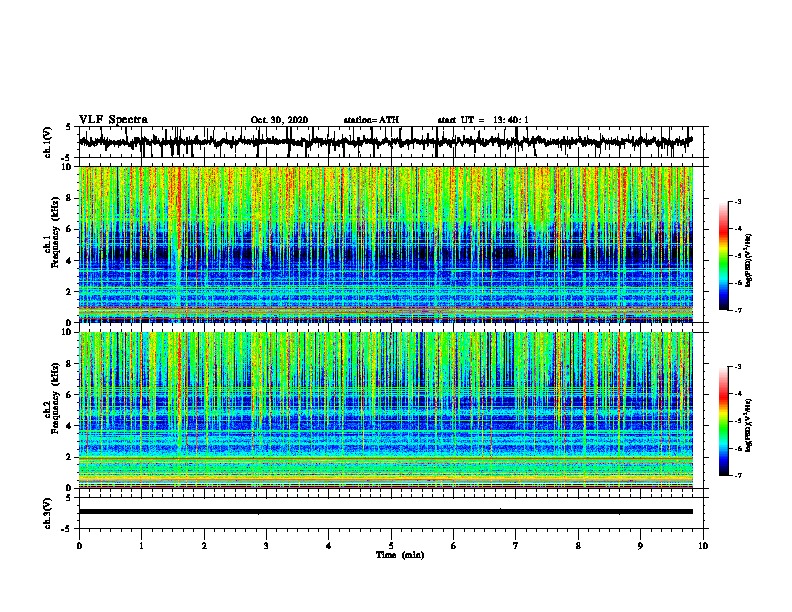Click the 5 tick label on ch.1(V) axis
This screenshot has width=792, height=612.
click(x=69, y=127)
